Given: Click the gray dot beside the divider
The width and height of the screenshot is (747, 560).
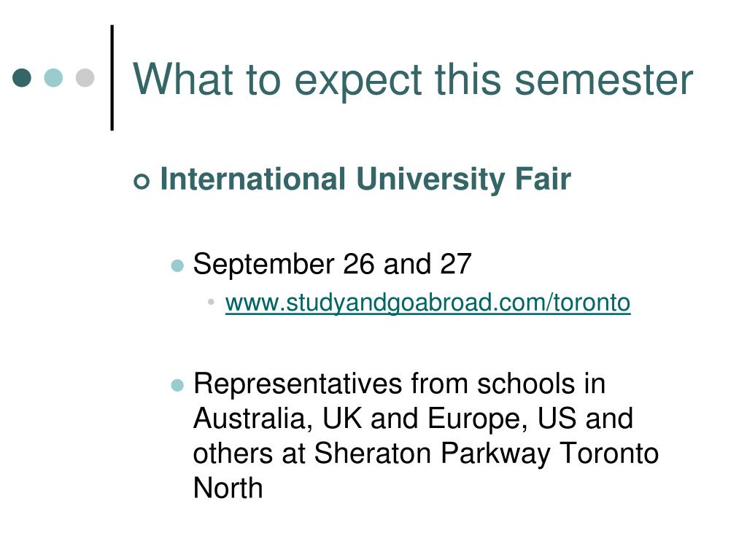Looking at the screenshot, I should pyautogui.click(x=85, y=77).
